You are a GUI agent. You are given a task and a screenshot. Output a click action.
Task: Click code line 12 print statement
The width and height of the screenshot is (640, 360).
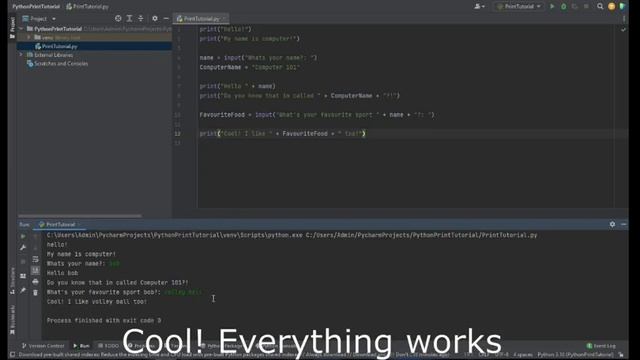point(282,133)
